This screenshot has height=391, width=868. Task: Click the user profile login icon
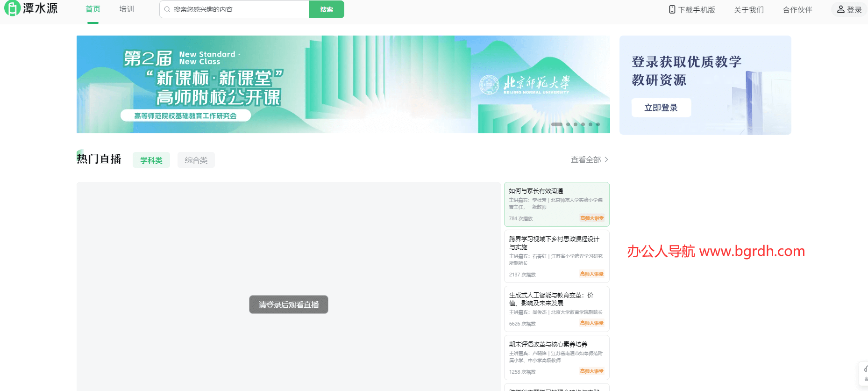840,9
